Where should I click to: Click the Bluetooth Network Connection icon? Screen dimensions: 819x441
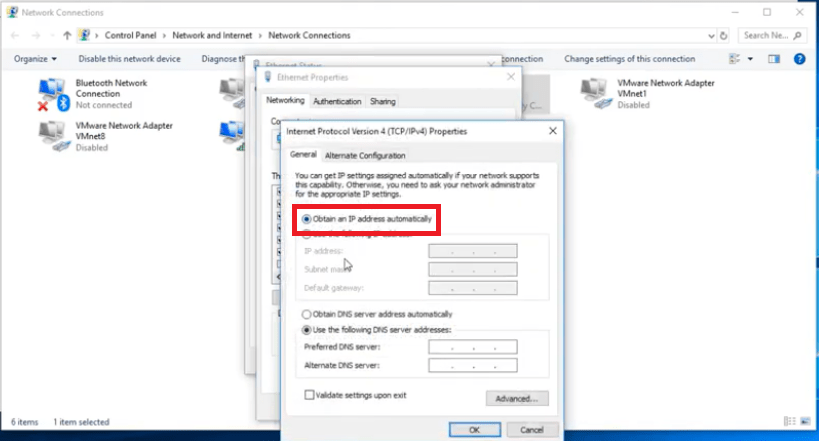[52, 93]
